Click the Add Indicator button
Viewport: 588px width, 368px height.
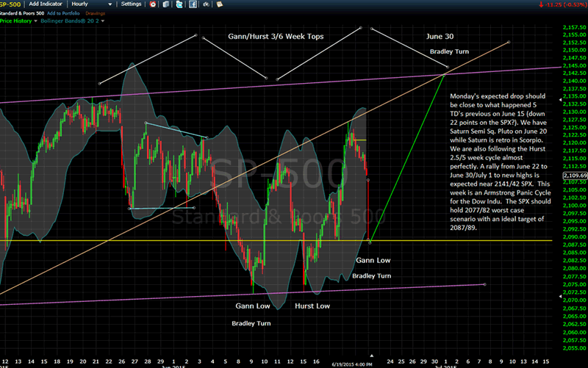tap(46, 4)
